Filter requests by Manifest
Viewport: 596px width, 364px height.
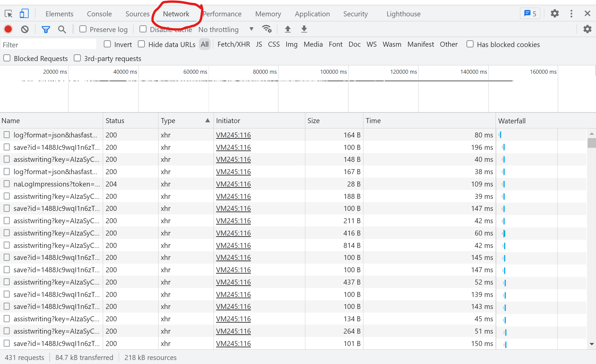(420, 44)
